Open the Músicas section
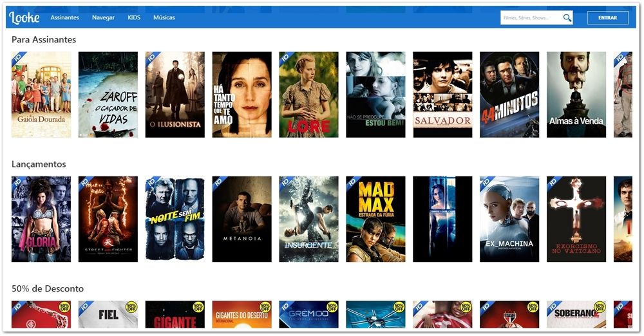The image size is (644, 336). pos(164,17)
